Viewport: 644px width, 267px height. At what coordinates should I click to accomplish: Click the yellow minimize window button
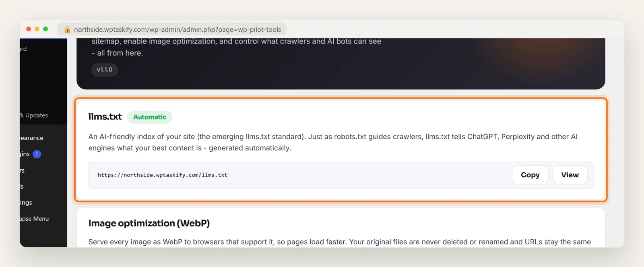[x=37, y=29]
